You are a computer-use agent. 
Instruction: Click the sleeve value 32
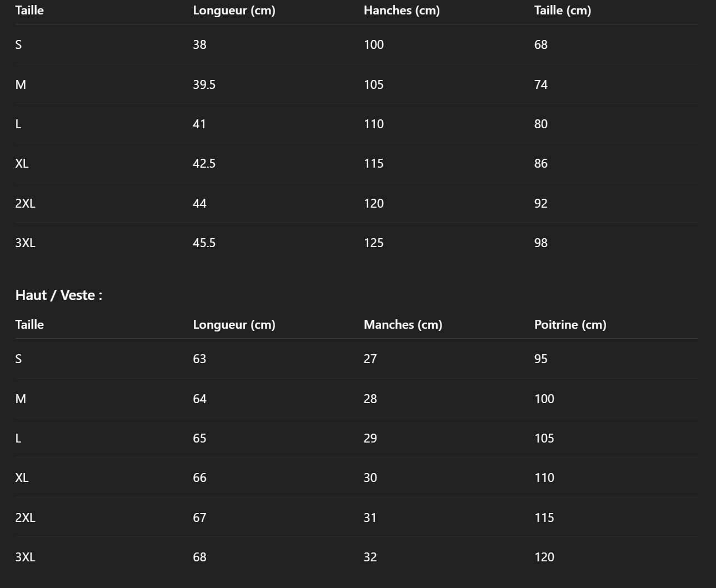pos(370,557)
